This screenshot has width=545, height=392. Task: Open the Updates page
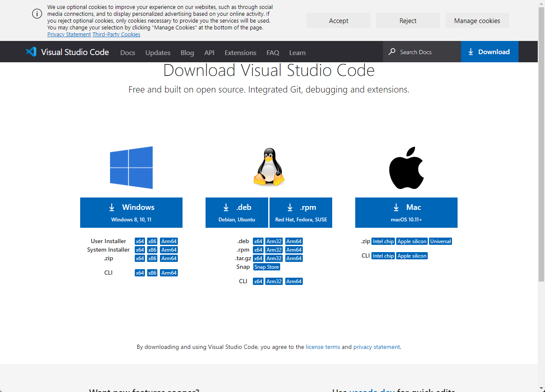(x=158, y=52)
